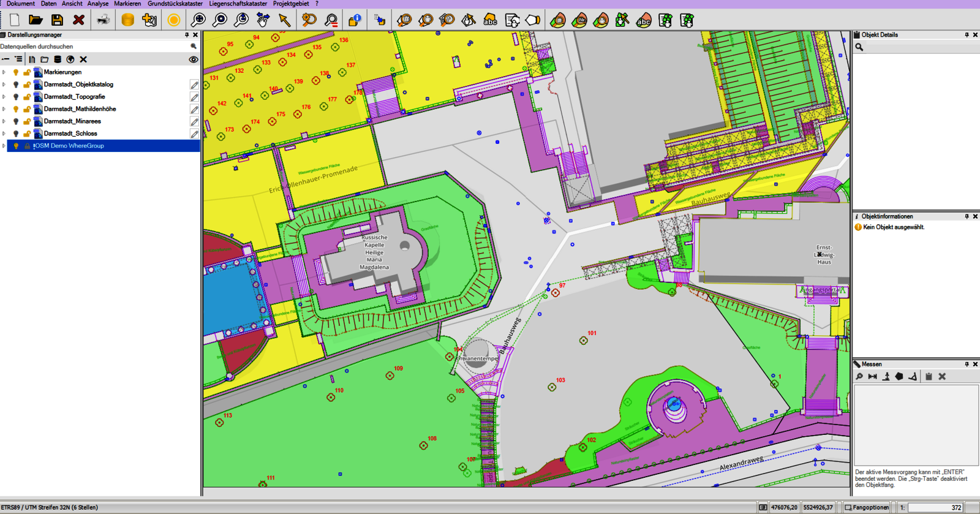Screen dimensions: 980x514
Task: Open the Liegenschaftskataster menu
Action: pos(238,4)
